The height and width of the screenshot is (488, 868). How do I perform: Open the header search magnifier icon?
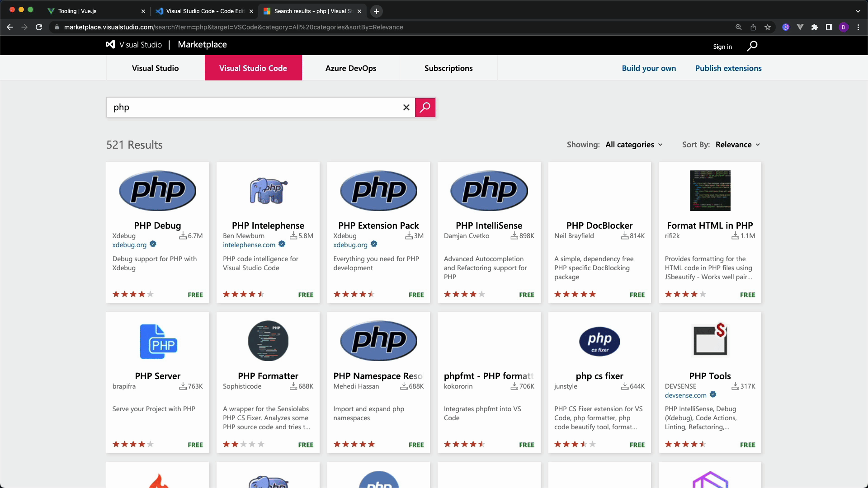(752, 46)
